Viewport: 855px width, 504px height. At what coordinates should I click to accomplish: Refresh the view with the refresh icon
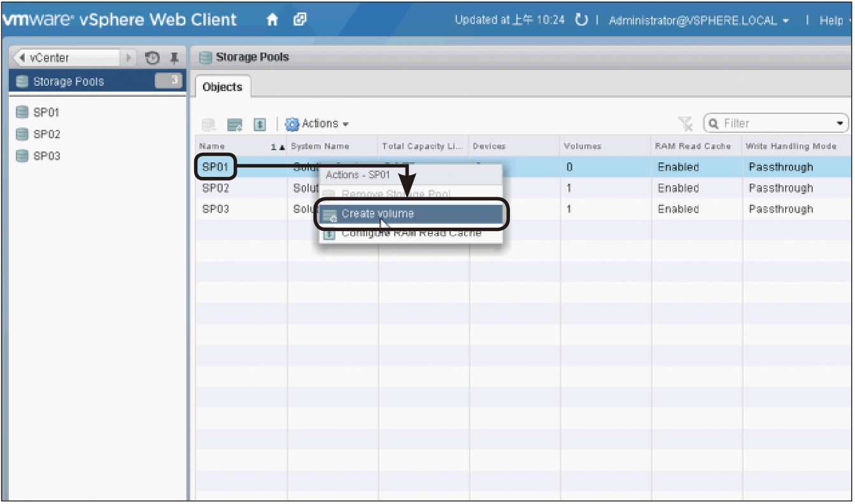(x=581, y=20)
